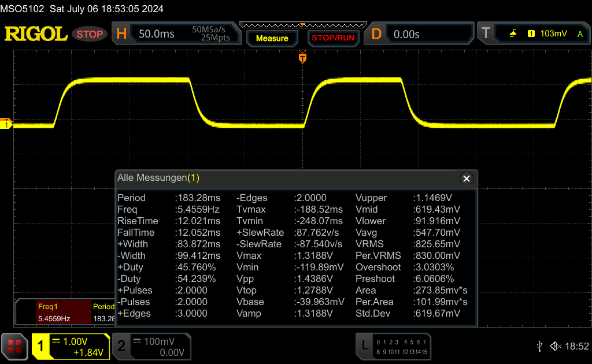Click the USB connection status icon
The image size is (592, 364).
point(539,346)
